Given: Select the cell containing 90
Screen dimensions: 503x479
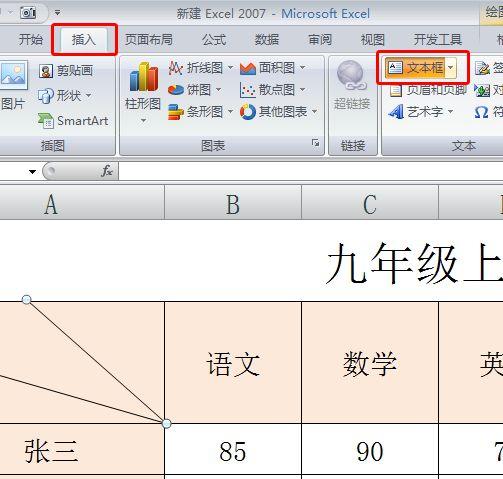Looking at the screenshot, I should (x=370, y=450).
